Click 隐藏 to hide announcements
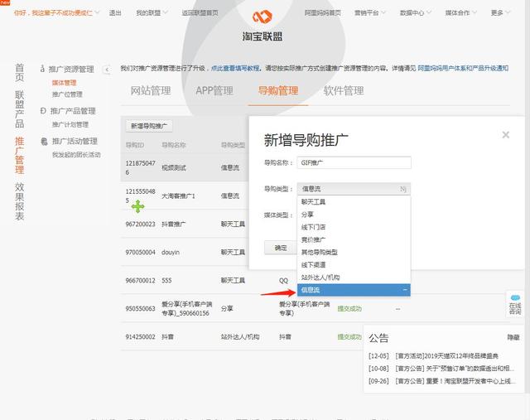 tap(513, 337)
